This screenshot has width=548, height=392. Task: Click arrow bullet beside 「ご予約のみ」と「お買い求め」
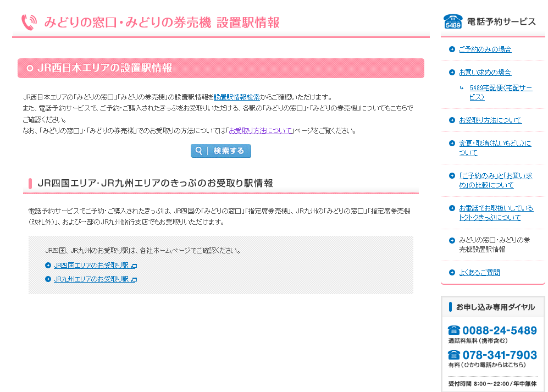pyautogui.click(x=452, y=176)
